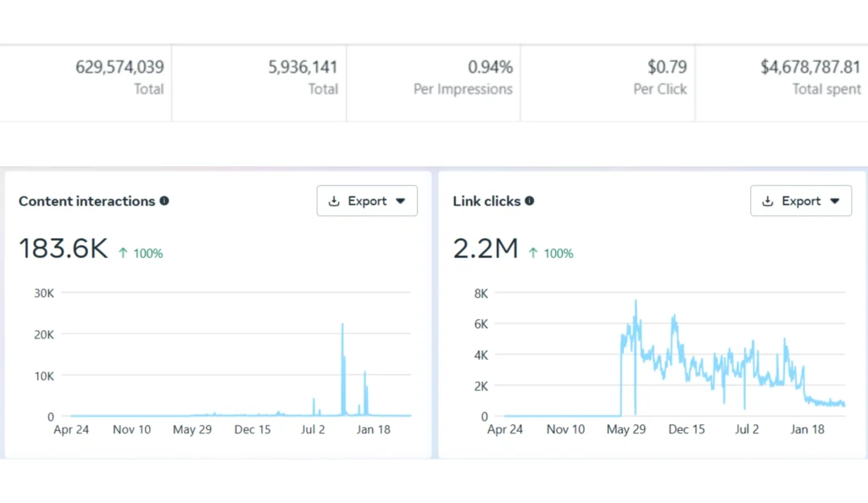This screenshot has height=503, width=868.
Task: Expand the Content interactions Export dropdown caret
Action: pyautogui.click(x=401, y=201)
